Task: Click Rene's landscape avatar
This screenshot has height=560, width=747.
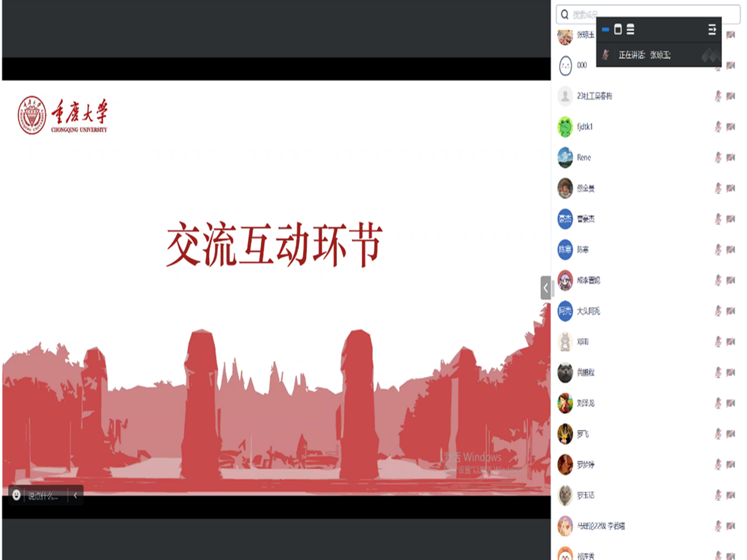Action: click(x=565, y=157)
